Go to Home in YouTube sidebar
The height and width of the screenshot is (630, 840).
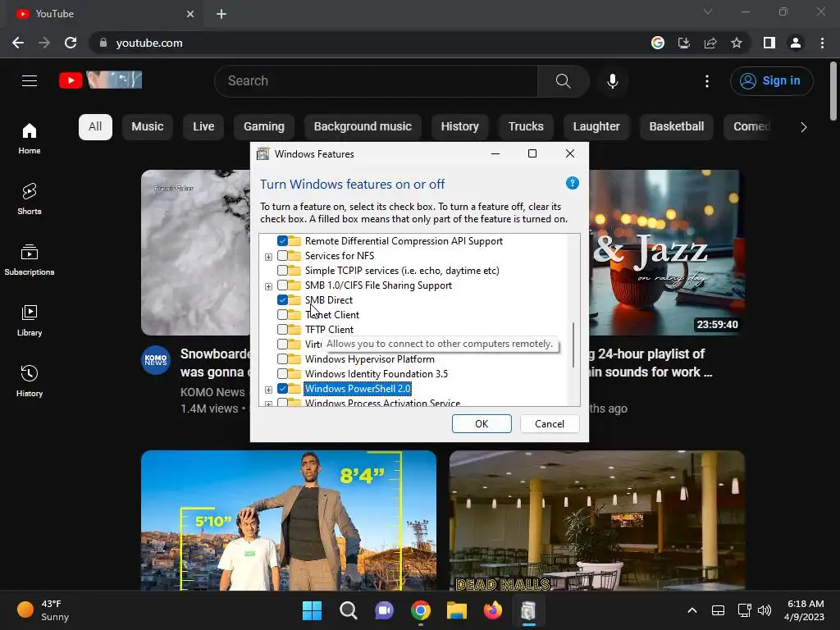pyautogui.click(x=30, y=138)
